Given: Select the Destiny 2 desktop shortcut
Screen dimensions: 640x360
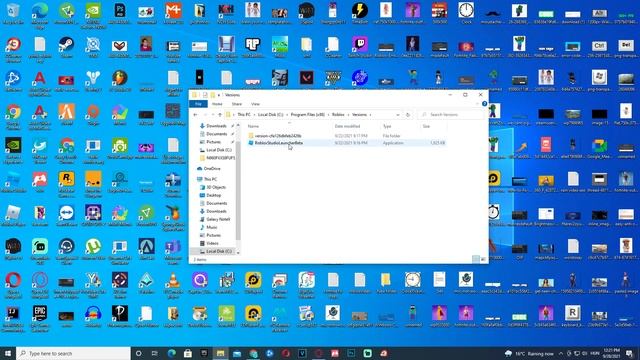Looking at the screenshot, I should (x=93, y=81).
